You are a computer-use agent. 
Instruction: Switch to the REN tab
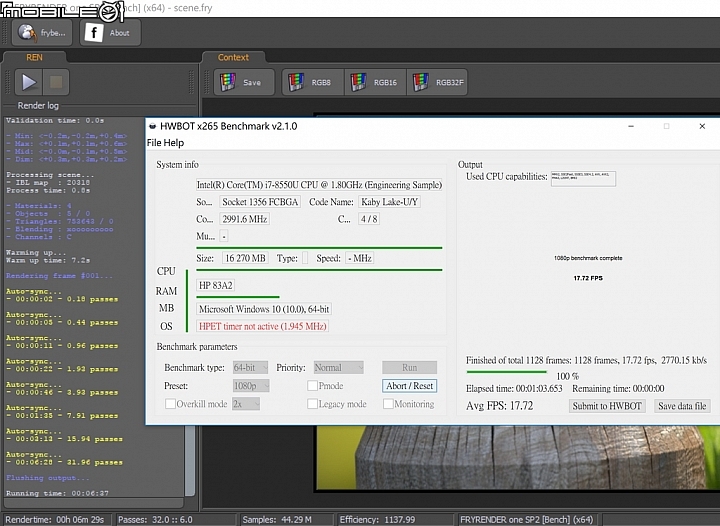pos(34,57)
